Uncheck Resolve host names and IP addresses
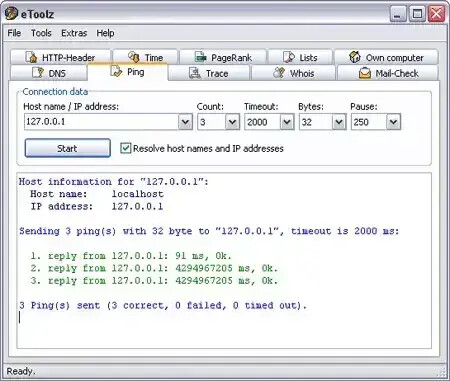 (126, 148)
